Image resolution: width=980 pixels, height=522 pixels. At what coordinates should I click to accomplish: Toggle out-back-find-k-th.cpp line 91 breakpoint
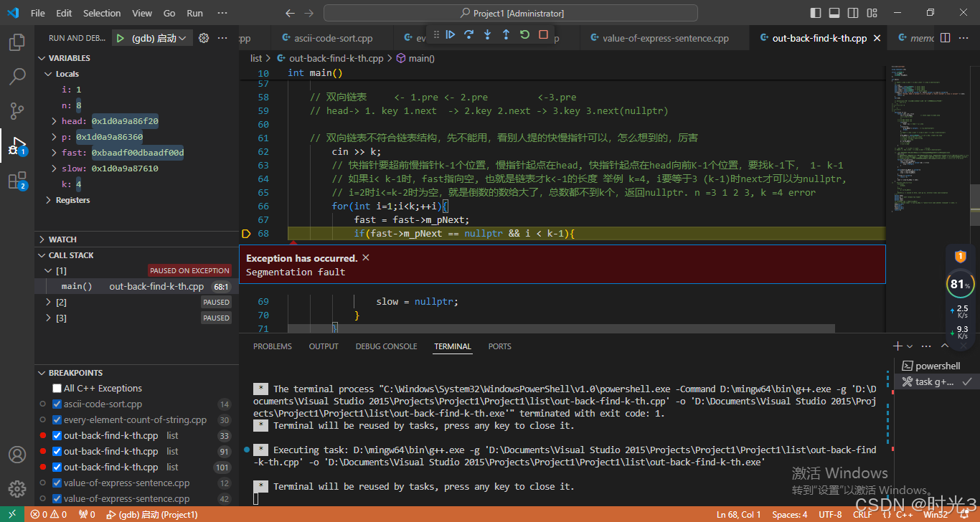point(57,451)
